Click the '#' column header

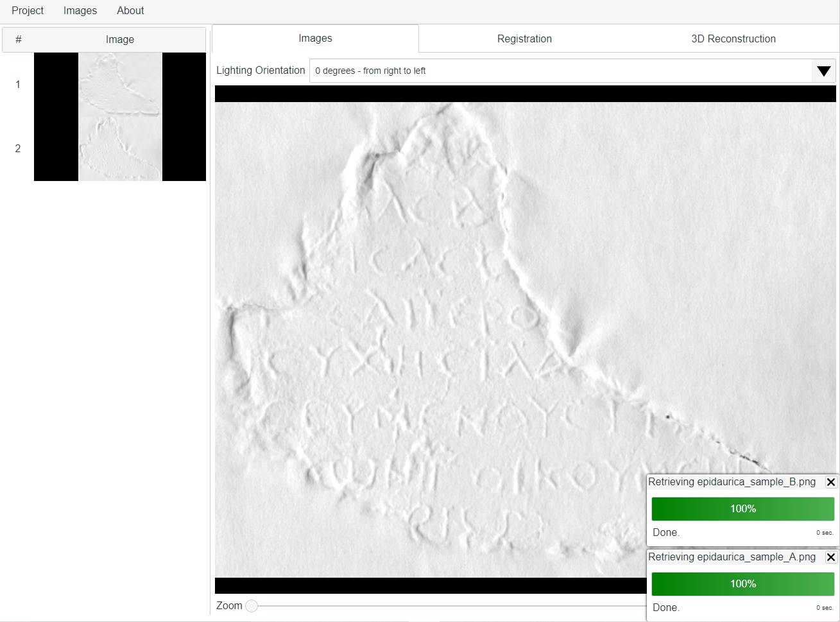(x=19, y=40)
